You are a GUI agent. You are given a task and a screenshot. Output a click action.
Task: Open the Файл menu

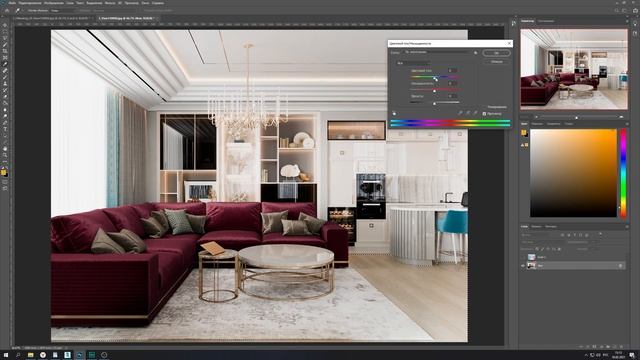12,3
